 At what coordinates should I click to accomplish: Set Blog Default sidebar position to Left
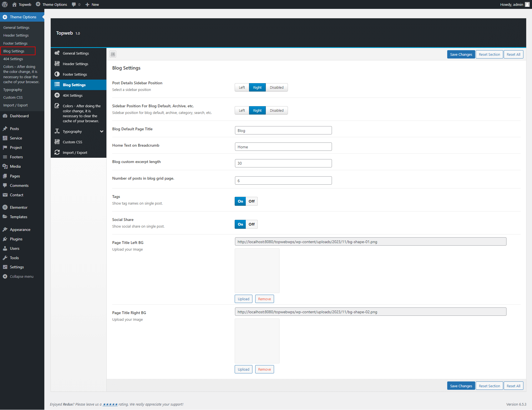[x=242, y=110]
